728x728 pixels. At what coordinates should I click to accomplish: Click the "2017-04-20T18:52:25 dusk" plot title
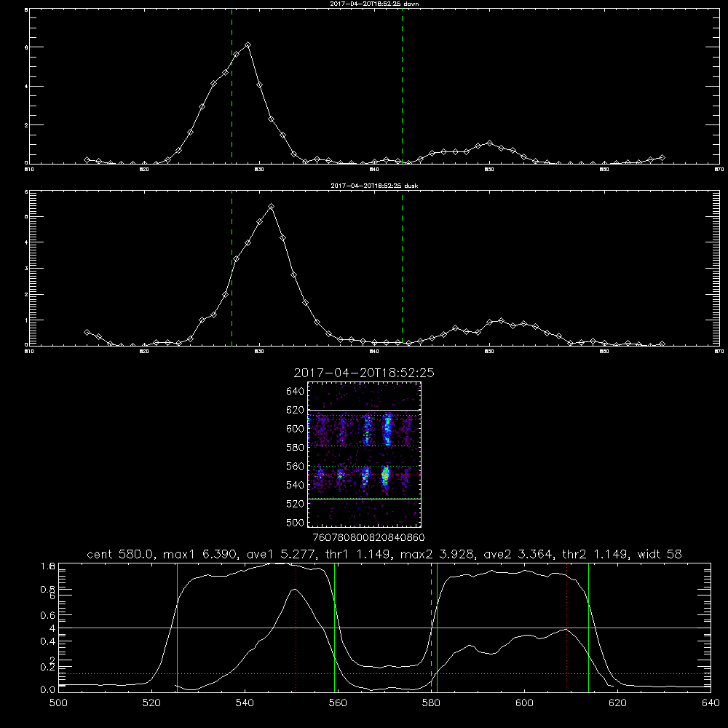click(374, 186)
